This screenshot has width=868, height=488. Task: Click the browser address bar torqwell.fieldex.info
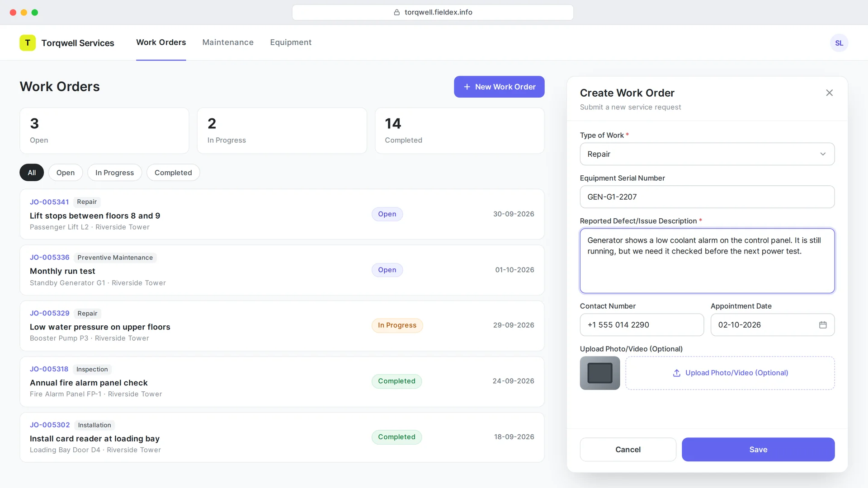pyautogui.click(x=433, y=12)
